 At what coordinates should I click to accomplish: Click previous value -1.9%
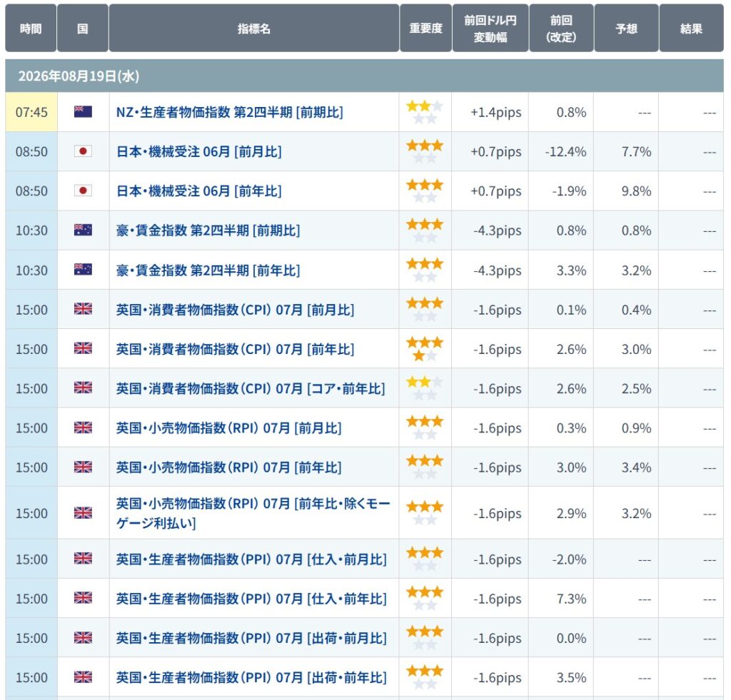coord(569,191)
